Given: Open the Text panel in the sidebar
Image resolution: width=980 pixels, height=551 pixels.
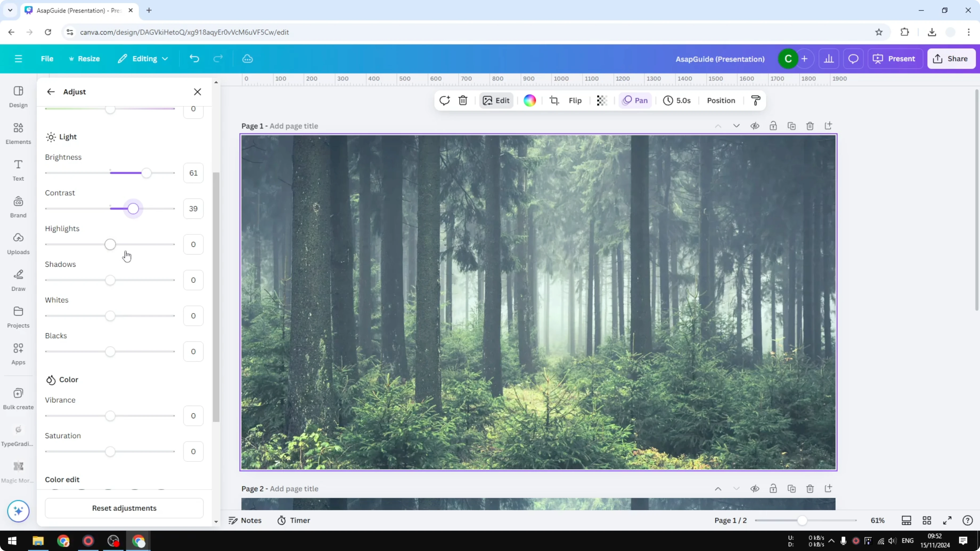Looking at the screenshot, I should (x=18, y=170).
